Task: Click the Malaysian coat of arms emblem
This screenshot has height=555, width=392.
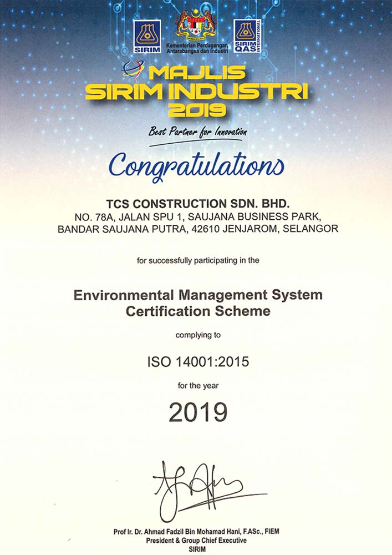Action: 196,26
